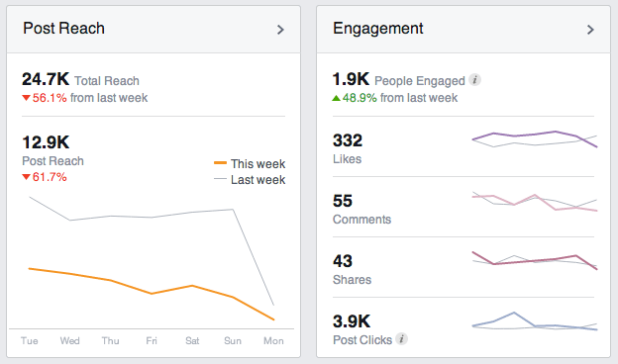This screenshot has width=618, height=364.
Task: Click the gray Last week legend line
Action: tap(220, 179)
